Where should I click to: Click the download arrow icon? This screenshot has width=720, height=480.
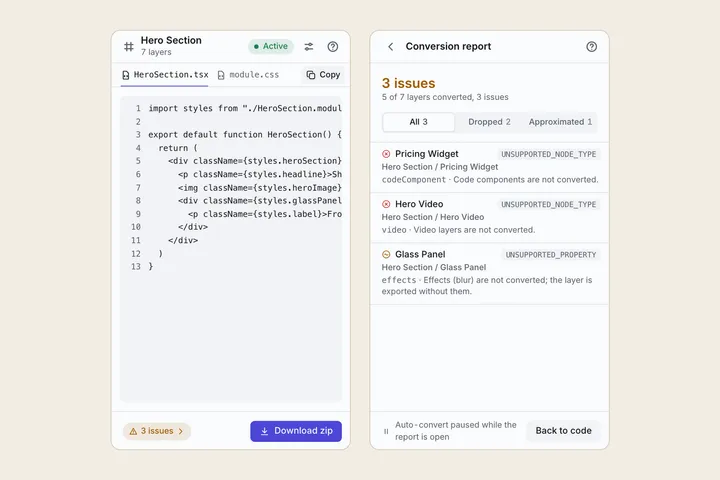tap(264, 431)
